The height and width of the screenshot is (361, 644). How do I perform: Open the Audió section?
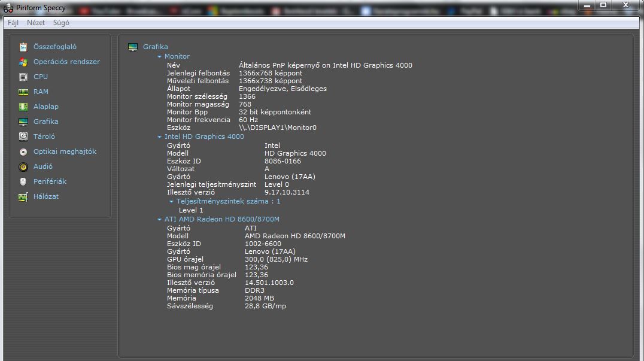coord(42,166)
